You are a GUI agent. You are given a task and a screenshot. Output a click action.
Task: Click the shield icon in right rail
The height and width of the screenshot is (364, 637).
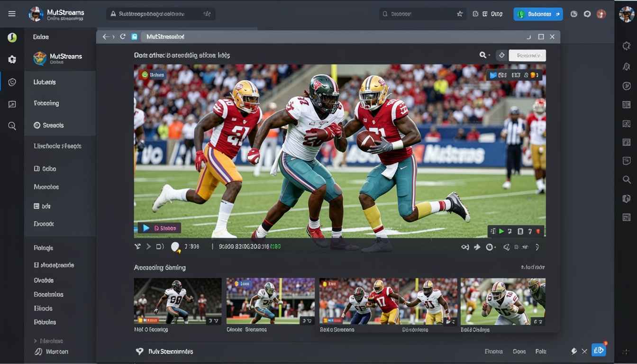pos(626,199)
